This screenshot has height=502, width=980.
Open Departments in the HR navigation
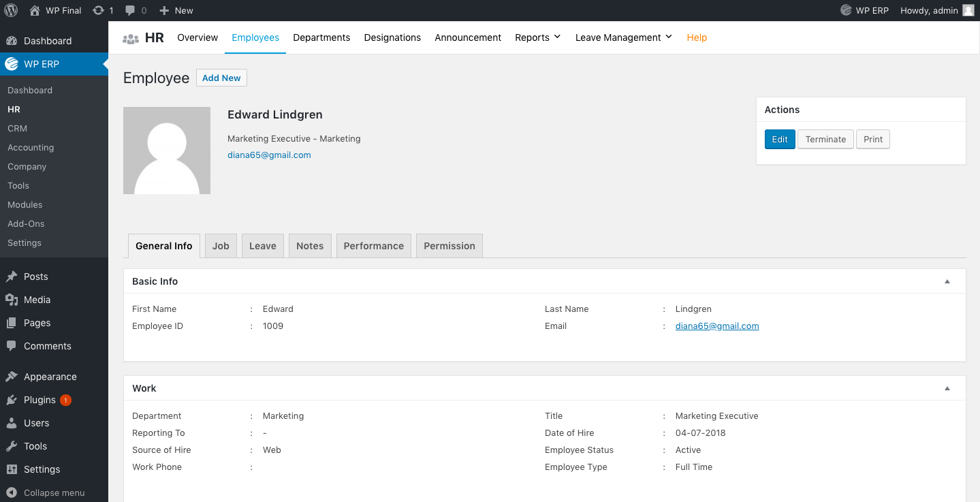(x=321, y=37)
